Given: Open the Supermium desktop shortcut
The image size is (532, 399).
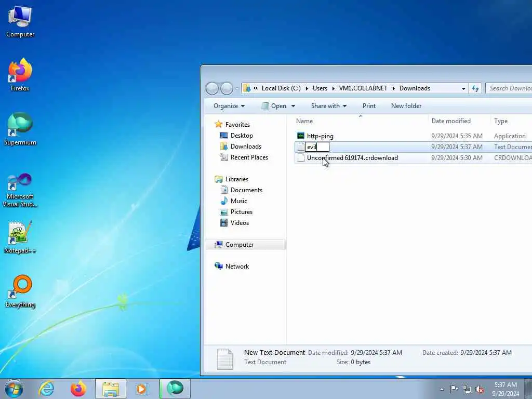Looking at the screenshot, I should coord(20,129).
